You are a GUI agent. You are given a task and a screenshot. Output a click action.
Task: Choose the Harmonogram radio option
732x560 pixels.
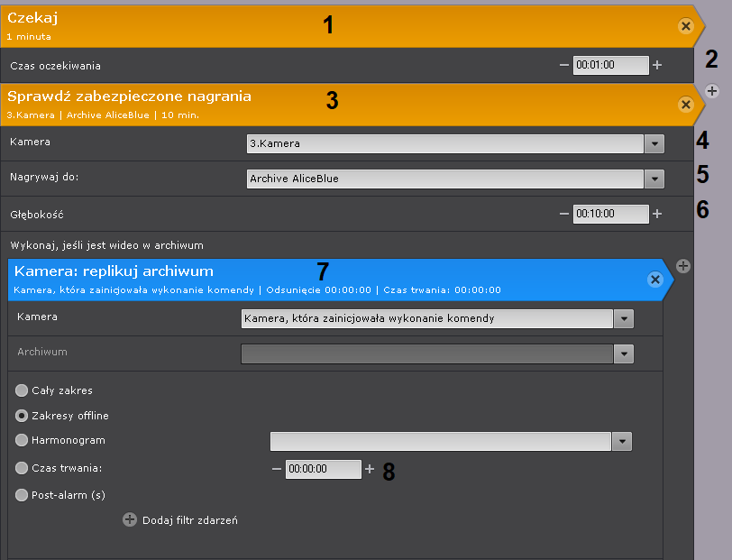(23, 441)
